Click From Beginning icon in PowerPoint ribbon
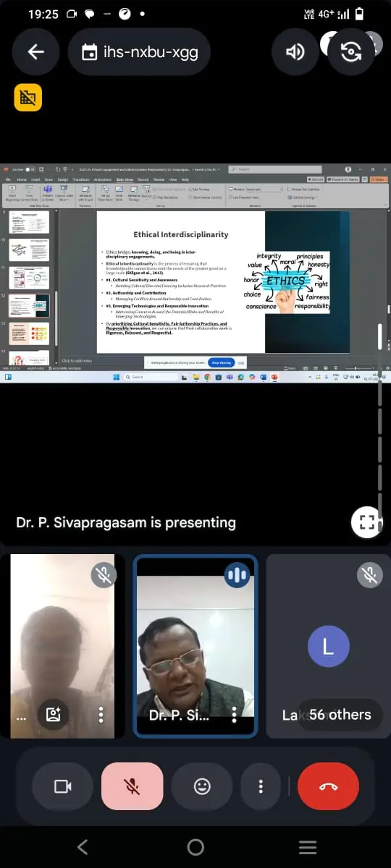This screenshot has width=391, height=868. pyautogui.click(x=12, y=194)
